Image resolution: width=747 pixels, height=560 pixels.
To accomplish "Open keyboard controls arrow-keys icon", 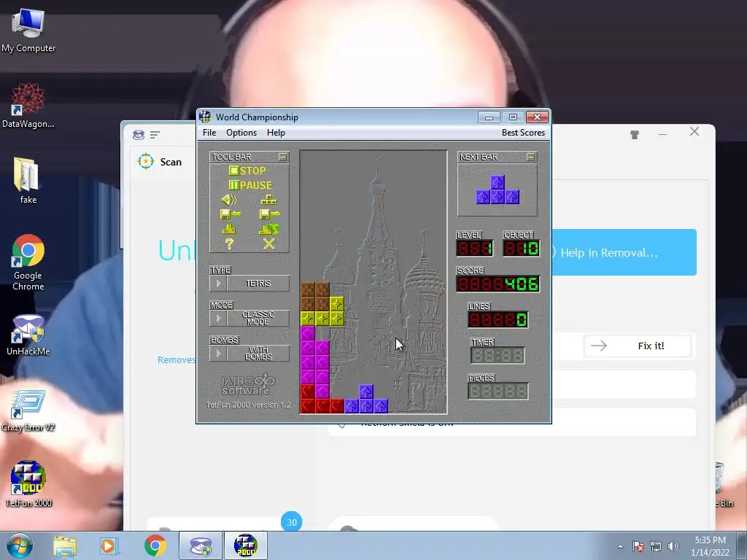I will tap(268, 200).
